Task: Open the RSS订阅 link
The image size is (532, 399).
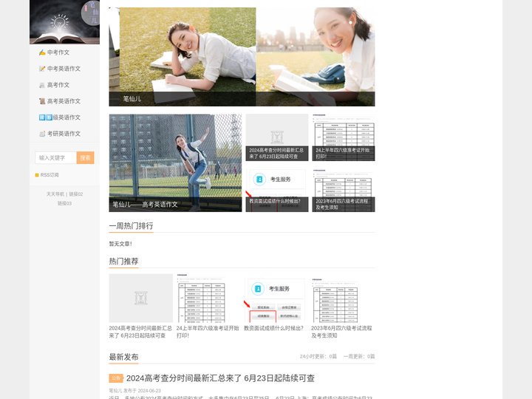Action: (50, 175)
